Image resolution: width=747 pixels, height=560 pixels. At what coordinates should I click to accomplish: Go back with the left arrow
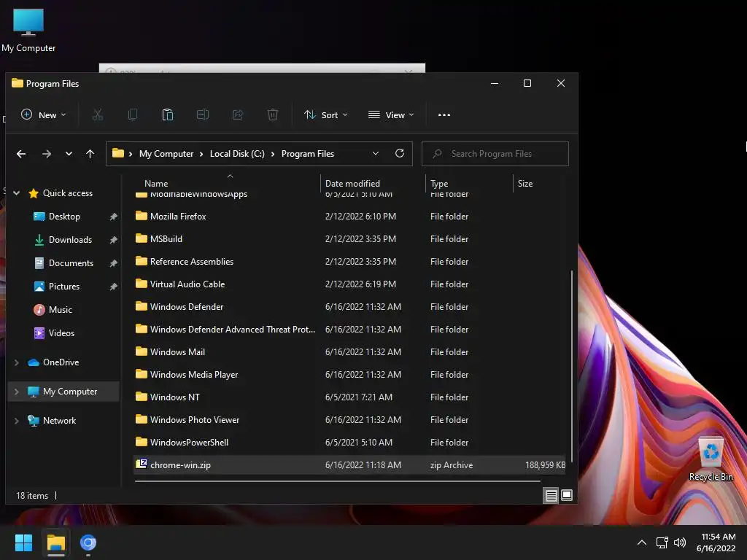pyautogui.click(x=21, y=154)
